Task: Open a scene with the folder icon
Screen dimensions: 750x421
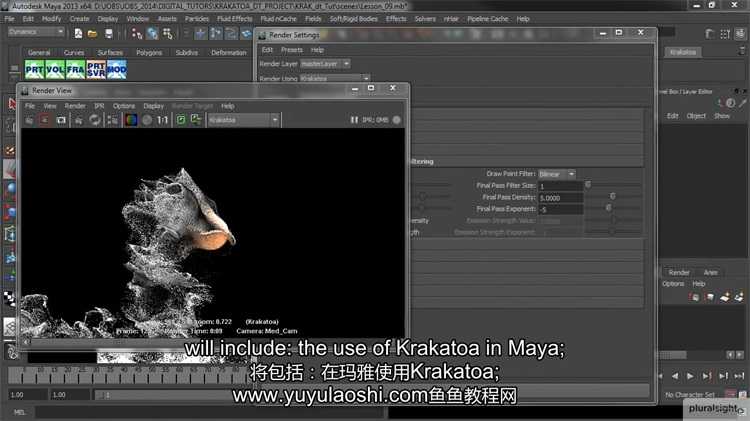Action: pos(93,33)
